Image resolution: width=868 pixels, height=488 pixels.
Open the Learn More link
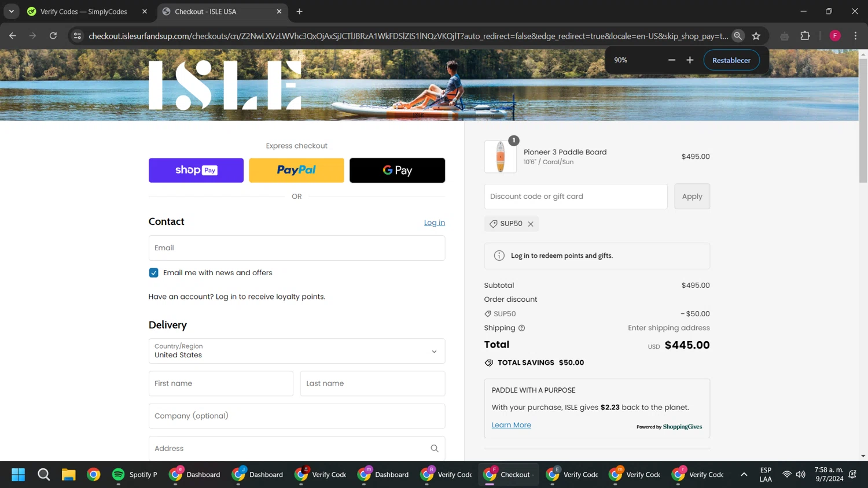click(512, 425)
